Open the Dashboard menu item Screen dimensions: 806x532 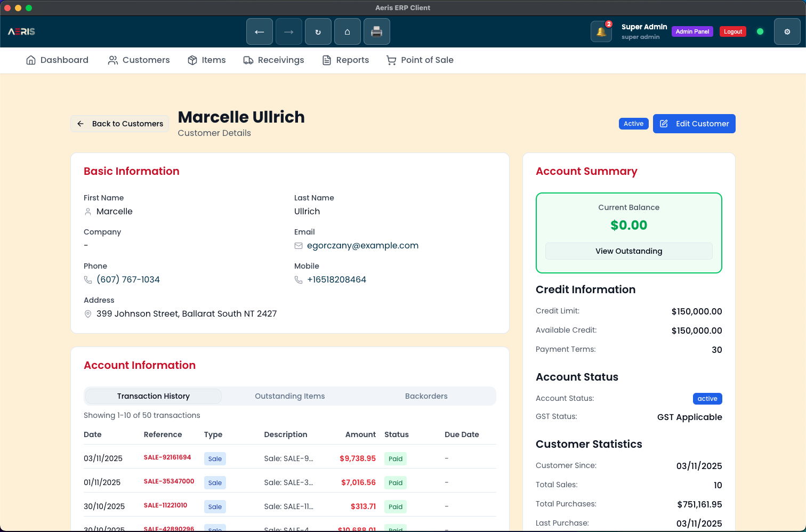(x=57, y=60)
